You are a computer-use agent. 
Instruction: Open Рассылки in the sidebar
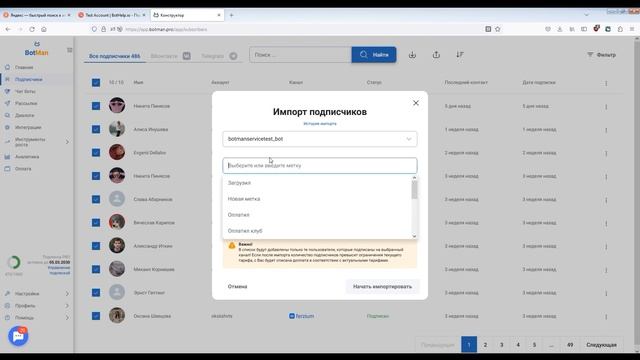[x=25, y=103]
